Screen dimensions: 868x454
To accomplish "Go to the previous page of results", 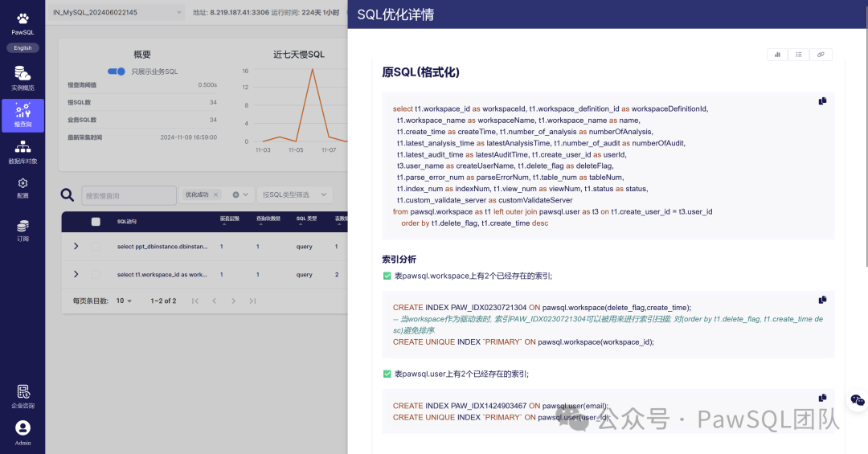I will click(x=215, y=301).
